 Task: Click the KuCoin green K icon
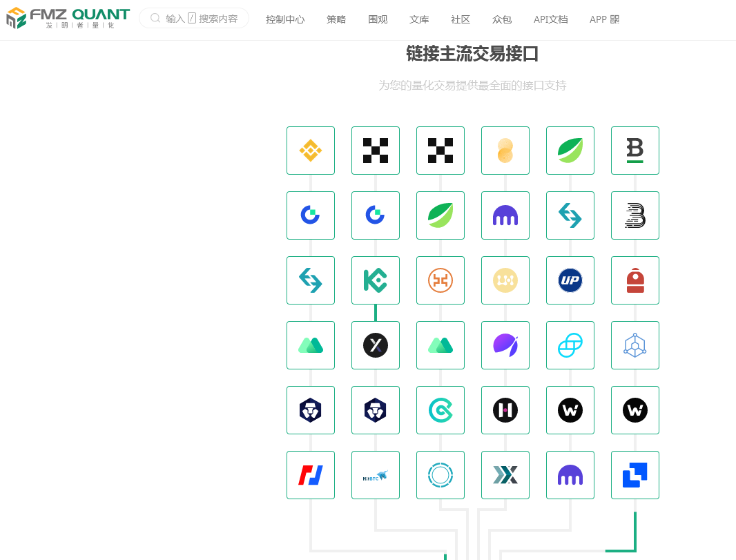(x=376, y=280)
